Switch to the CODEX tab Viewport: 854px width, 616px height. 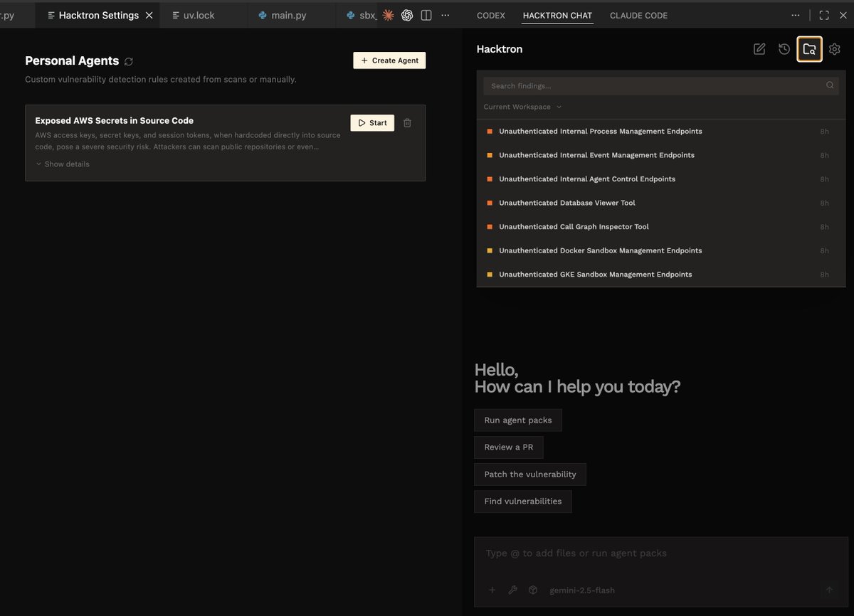[x=491, y=15]
